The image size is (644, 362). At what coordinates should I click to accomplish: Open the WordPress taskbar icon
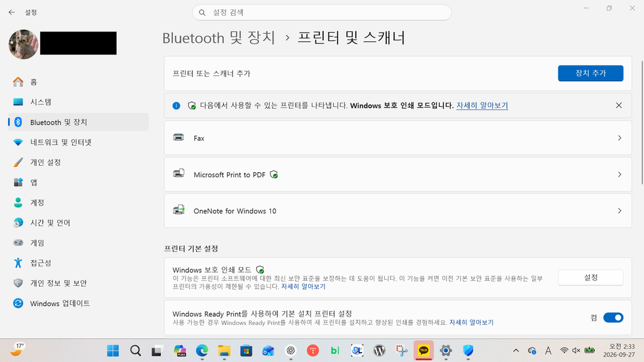coord(379,351)
